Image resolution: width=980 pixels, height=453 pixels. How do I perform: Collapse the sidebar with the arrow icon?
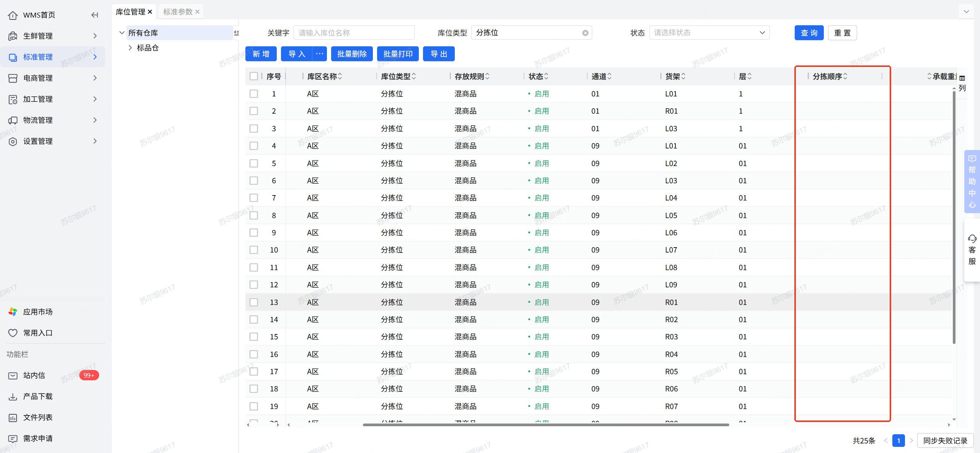point(95,15)
